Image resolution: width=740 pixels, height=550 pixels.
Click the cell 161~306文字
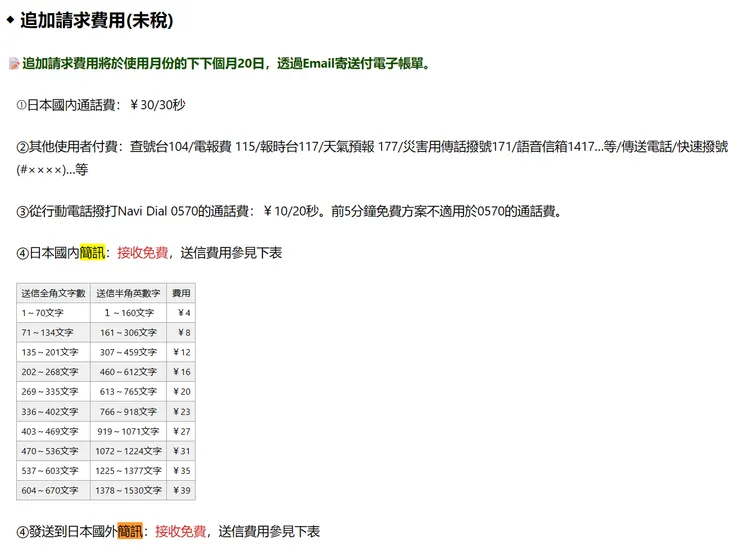click(128, 333)
